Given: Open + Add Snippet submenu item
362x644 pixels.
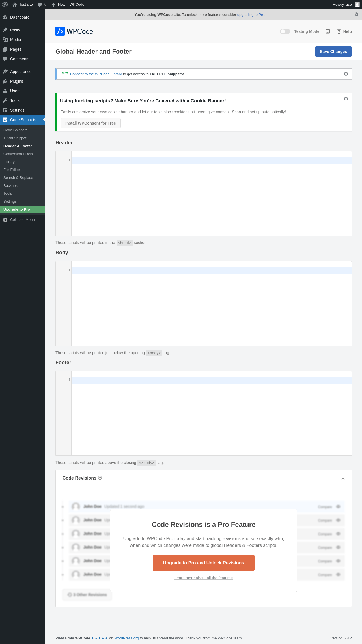Looking at the screenshot, I should click(23, 138).
